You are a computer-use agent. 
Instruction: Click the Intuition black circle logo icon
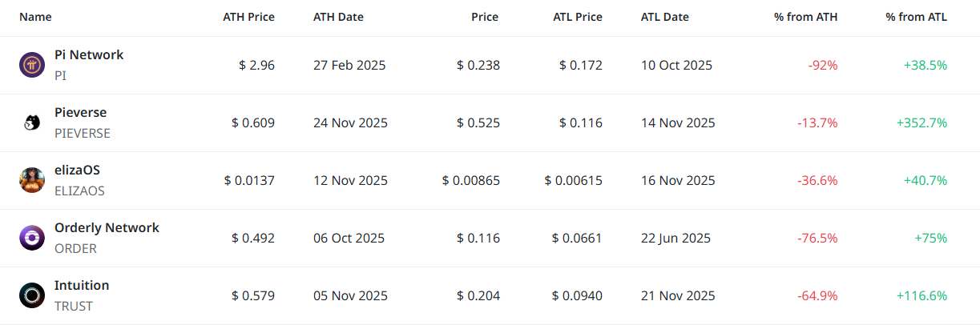coord(32,295)
